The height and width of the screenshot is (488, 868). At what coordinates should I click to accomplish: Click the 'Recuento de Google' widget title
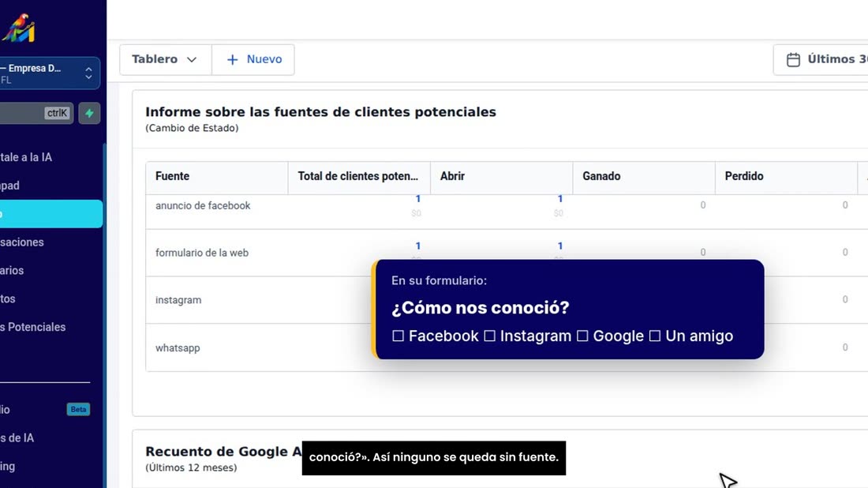click(223, 452)
